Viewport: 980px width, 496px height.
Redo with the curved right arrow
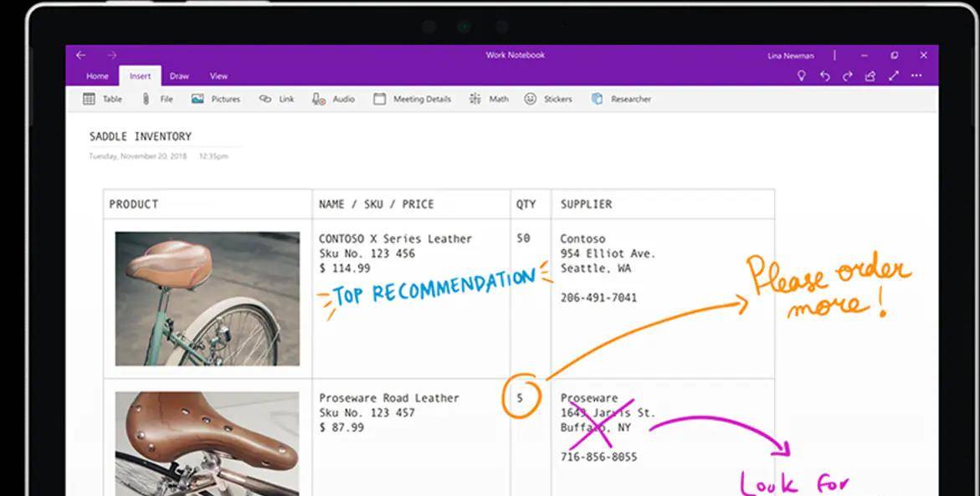pyautogui.click(x=848, y=76)
